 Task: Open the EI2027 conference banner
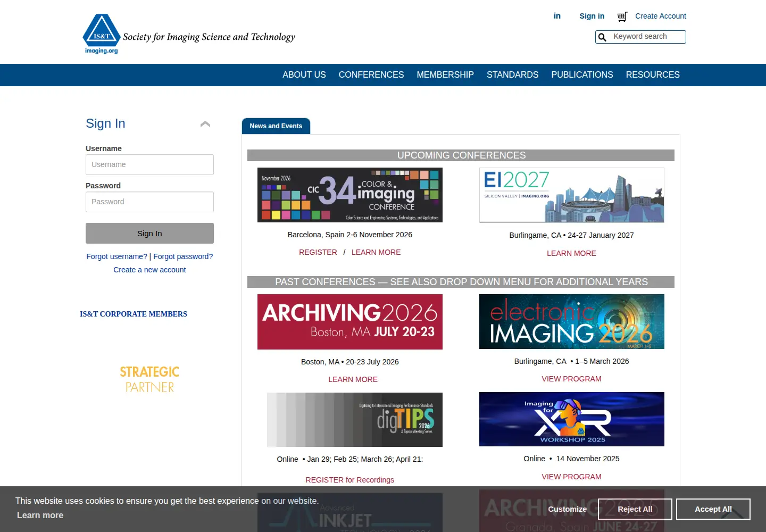tap(572, 195)
